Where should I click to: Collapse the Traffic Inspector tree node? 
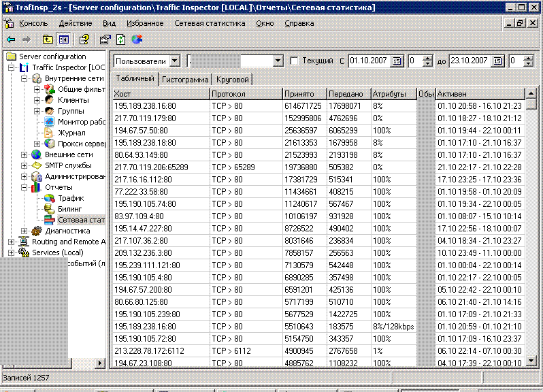coord(11,67)
